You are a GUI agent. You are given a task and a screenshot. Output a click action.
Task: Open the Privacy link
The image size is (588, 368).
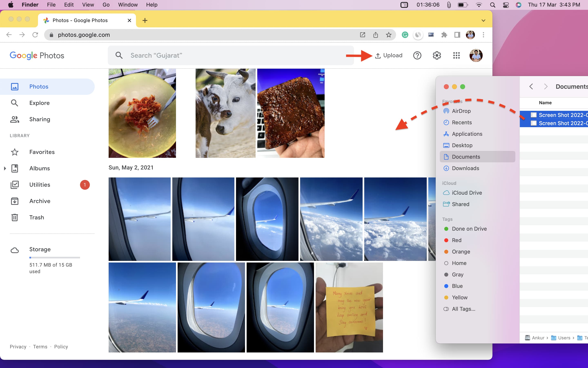tap(18, 347)
